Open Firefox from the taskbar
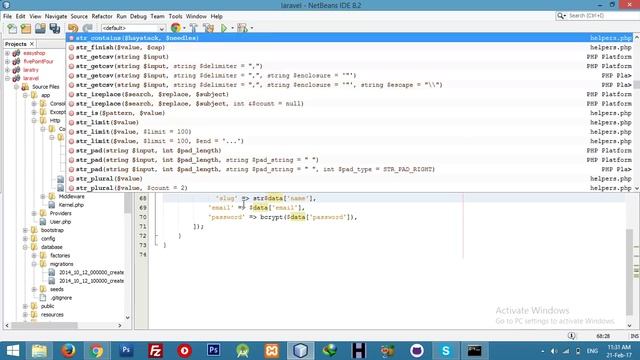 tap(68, 351)
